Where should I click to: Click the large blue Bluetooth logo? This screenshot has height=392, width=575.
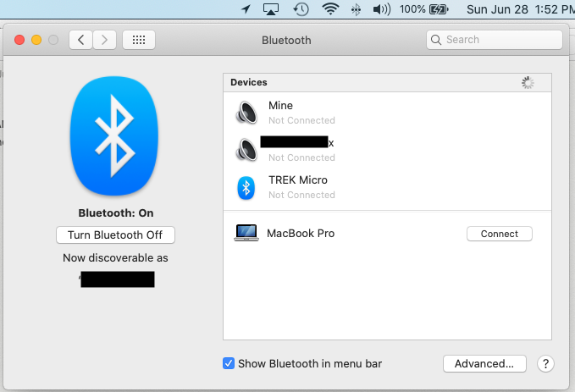[x=114, y=135]
